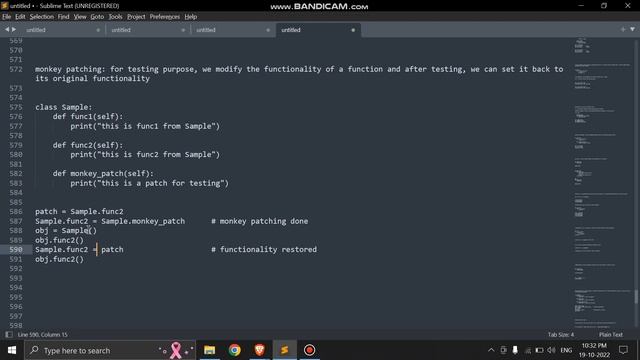Open the File menu
This screenshot has height=360, width=640.
click(7, 17)
